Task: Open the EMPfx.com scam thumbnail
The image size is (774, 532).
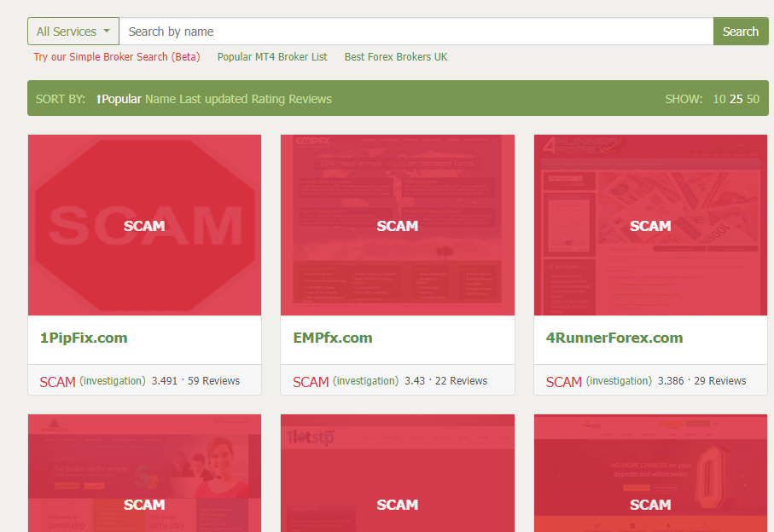Action: 398,225
